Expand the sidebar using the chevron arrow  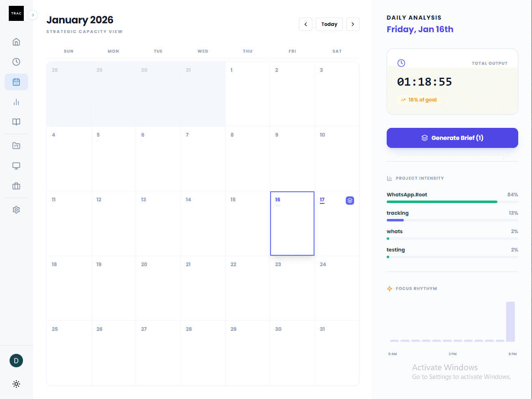[33, 15]
